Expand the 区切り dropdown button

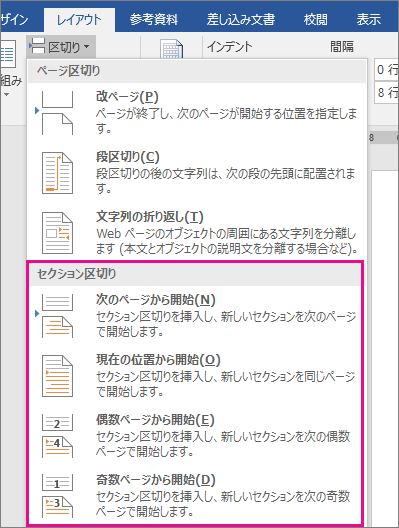click(61, 47)
